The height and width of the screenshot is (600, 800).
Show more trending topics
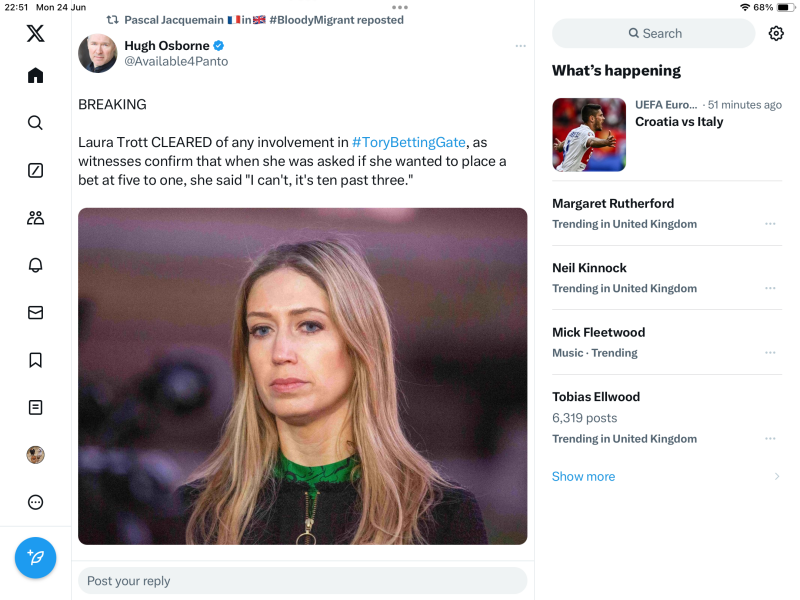[583, 476]
